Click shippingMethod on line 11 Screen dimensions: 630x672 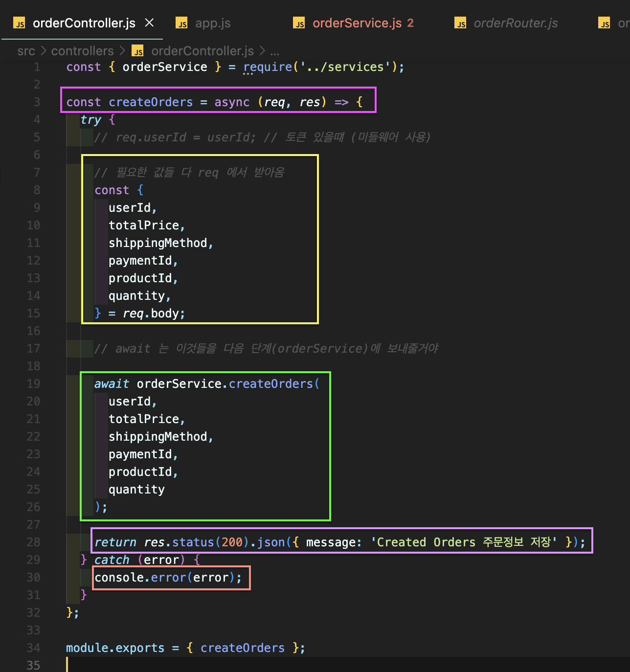pos(158,243)
